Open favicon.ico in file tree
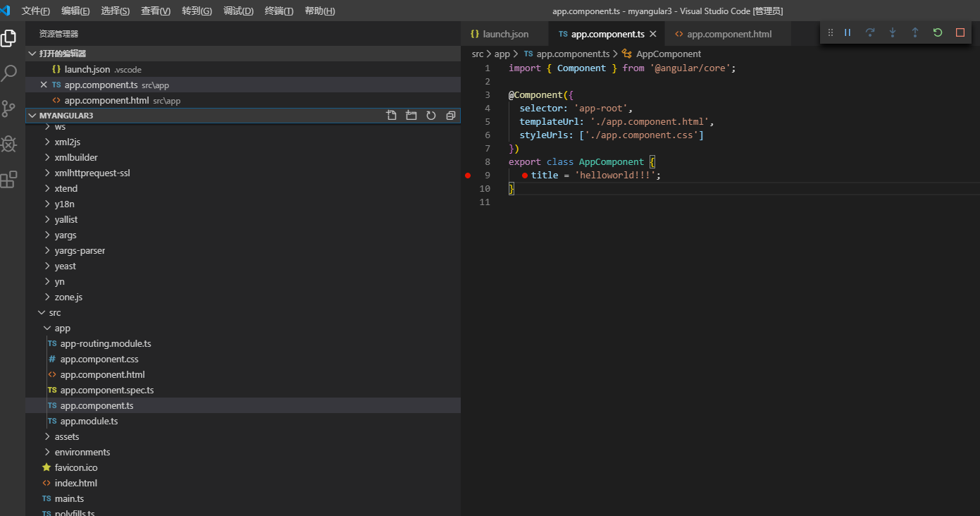This screenshot has width=980, height=516. pyautogui.click(x=243, y=468)
